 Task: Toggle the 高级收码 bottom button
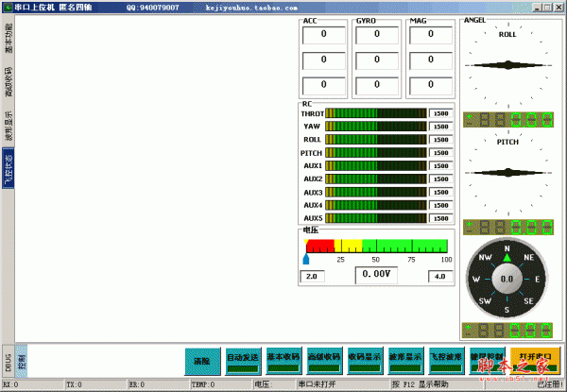click(x=324, y=361)
